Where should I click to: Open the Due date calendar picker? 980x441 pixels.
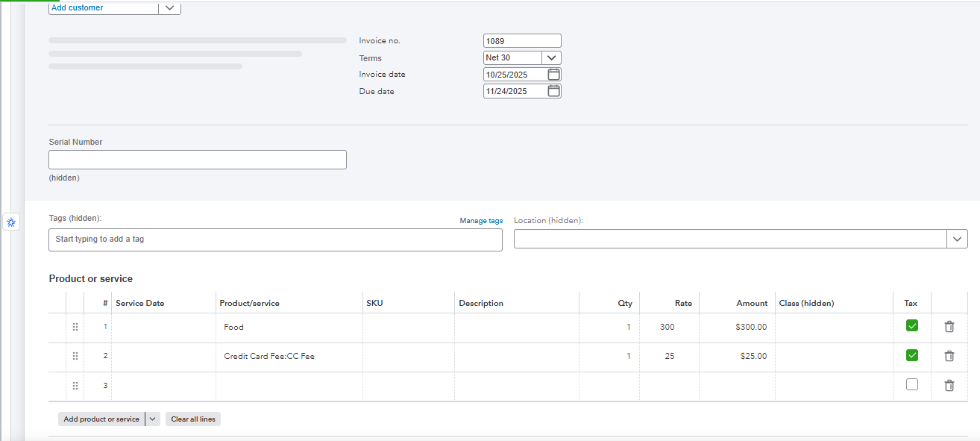(x=553, y=91)
